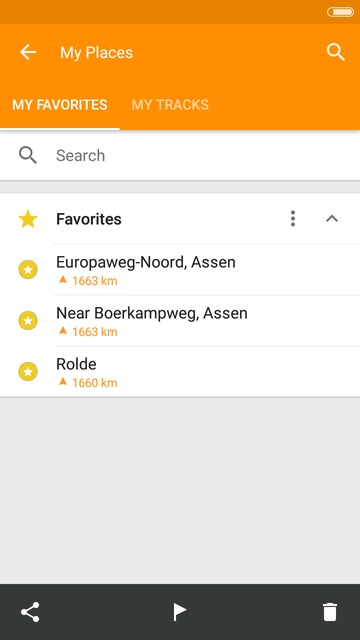360x640 pixels.
Task: Collapse the Favorites group with chevron
Action: pos(332,219)
